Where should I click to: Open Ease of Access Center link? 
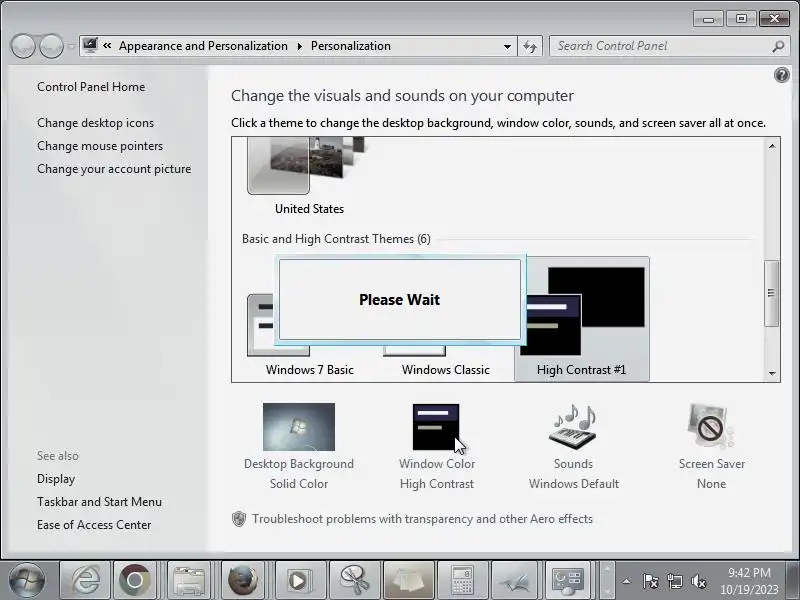tap(94, 525)
